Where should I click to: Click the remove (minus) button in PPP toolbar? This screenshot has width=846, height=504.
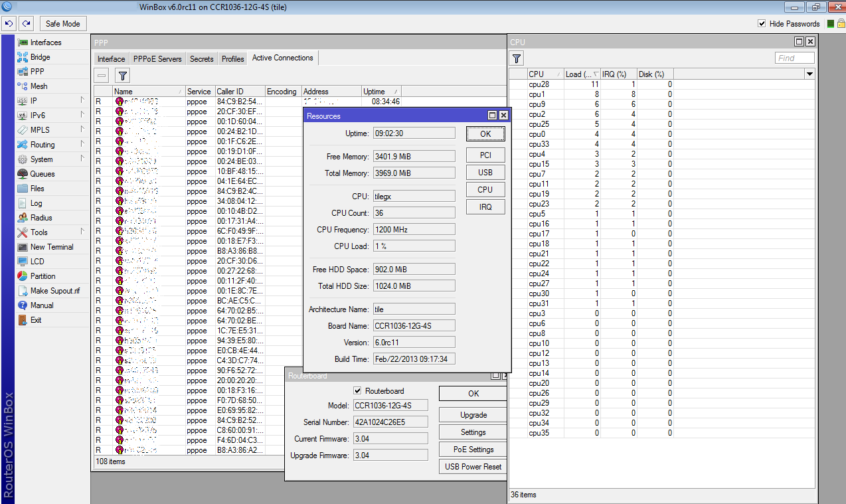pyautogui.click(x=102, y=76)
